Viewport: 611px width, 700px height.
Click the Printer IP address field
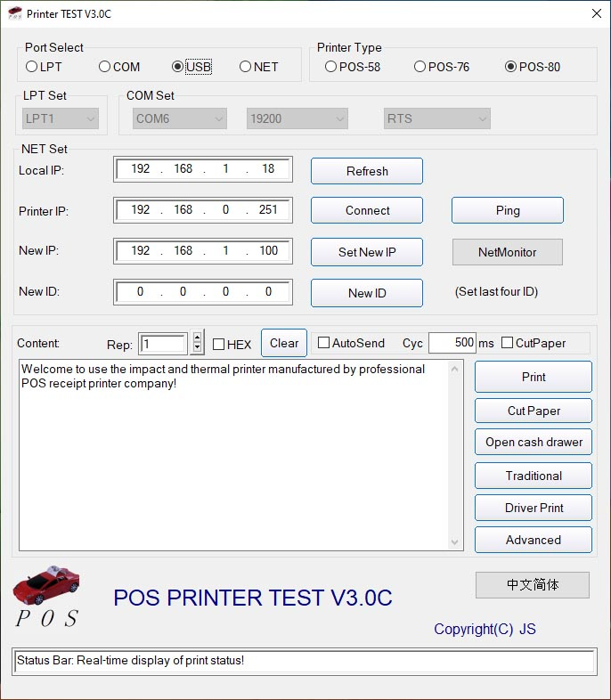pyautogui.click(x=203, y=210)
